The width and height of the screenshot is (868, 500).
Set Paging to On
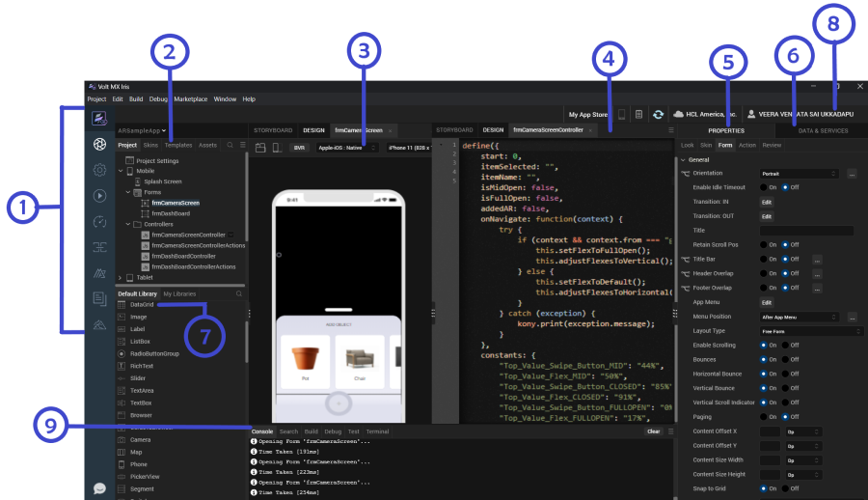[x=764, y=417]
